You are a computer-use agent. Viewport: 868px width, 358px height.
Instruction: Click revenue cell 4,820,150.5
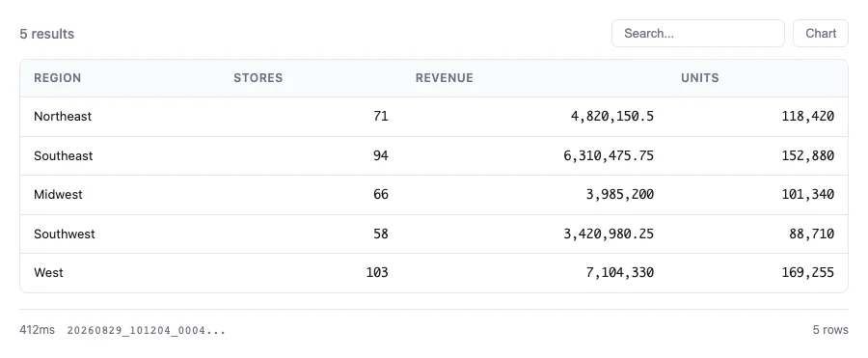pos(612,117)
